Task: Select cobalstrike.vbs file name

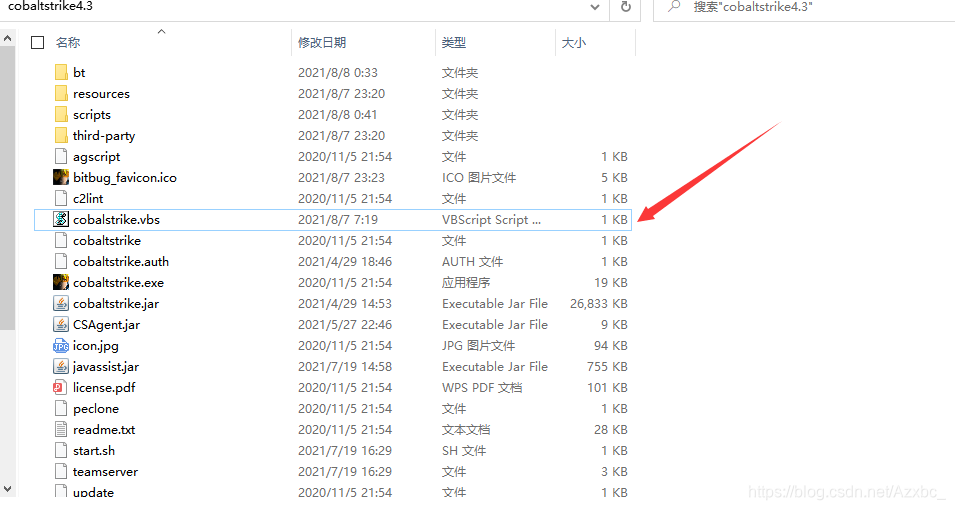Action: point(116,219)
